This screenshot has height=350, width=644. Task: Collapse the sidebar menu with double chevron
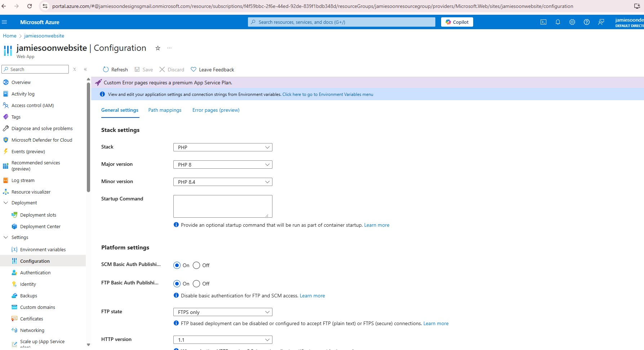(x=85, y=69)
